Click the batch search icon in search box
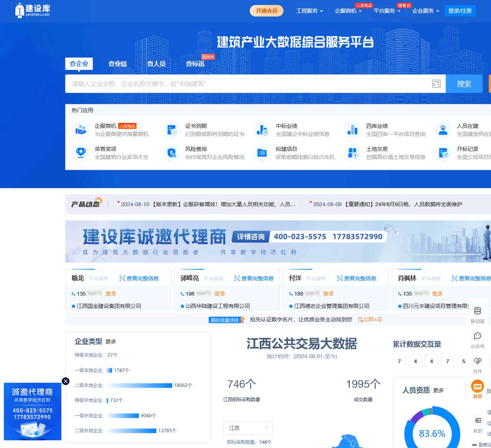The height and width of the screenshot is (448, 491). (x=436, y=84)
